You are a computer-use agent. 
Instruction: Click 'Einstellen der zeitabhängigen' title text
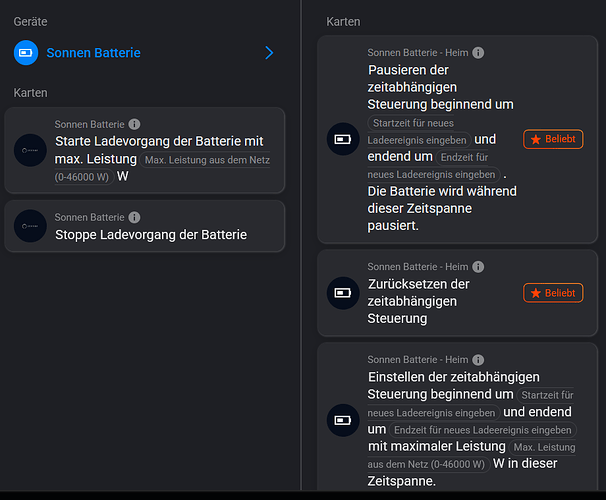click(x=454, y=377)
